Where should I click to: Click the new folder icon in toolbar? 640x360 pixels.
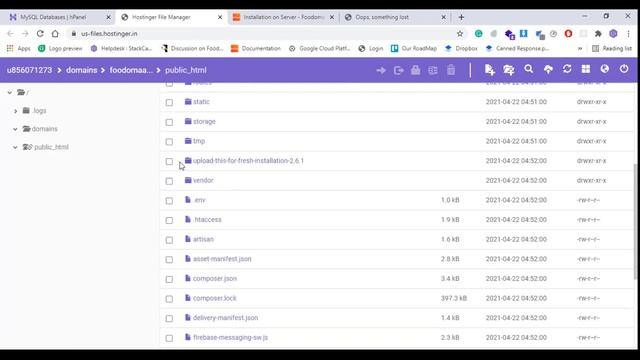[509, 70]
